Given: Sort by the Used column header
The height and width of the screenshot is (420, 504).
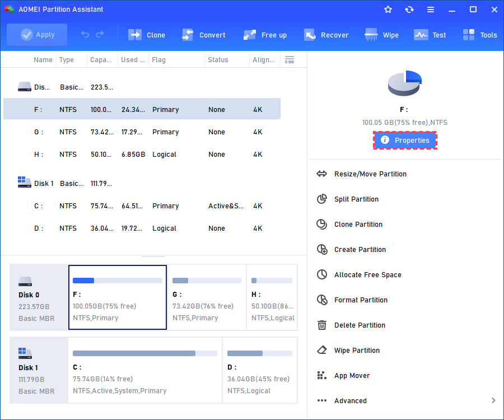Looking at the screenshot, I should [133, 60].
